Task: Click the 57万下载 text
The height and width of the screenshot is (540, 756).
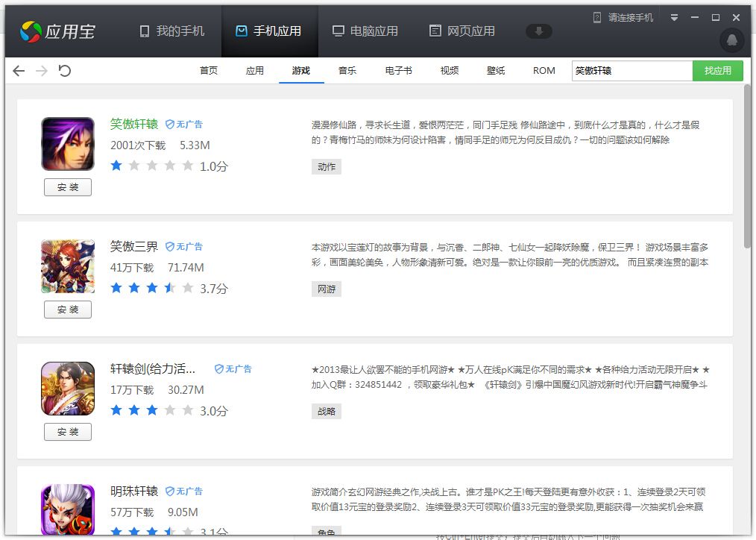Action: pyautogui.click(x=132, y=513)
